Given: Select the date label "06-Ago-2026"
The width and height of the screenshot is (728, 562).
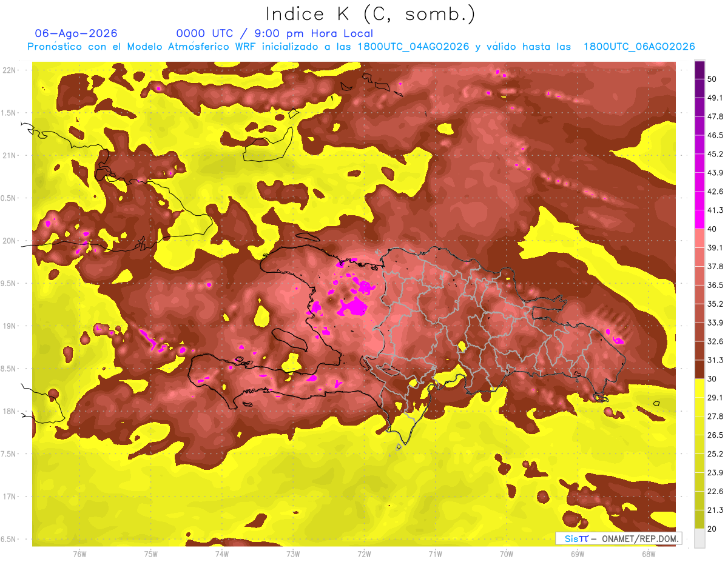Looking at the screenshot, I should tap(76, 33).
